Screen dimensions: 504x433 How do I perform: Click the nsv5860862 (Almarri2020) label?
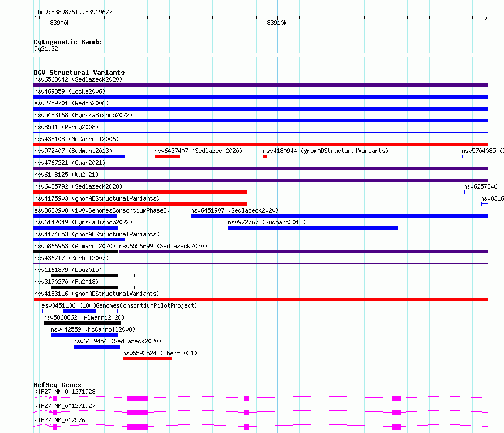[84, 317]
